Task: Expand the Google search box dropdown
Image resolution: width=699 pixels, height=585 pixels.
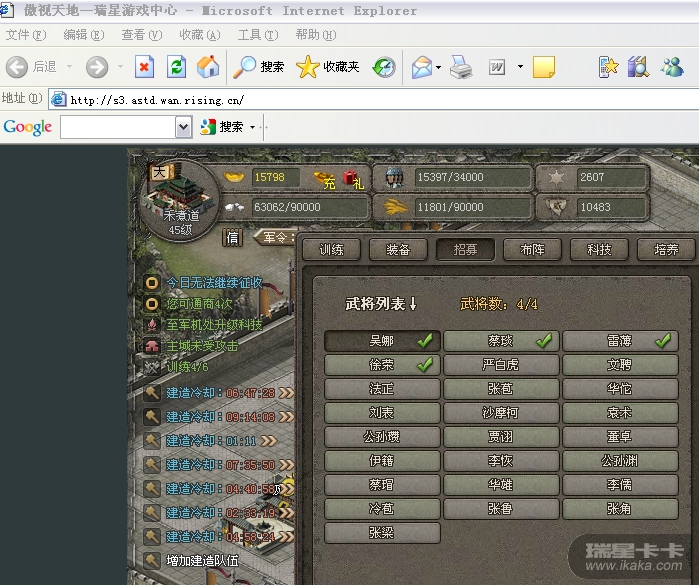Action: tap(183, 127)
